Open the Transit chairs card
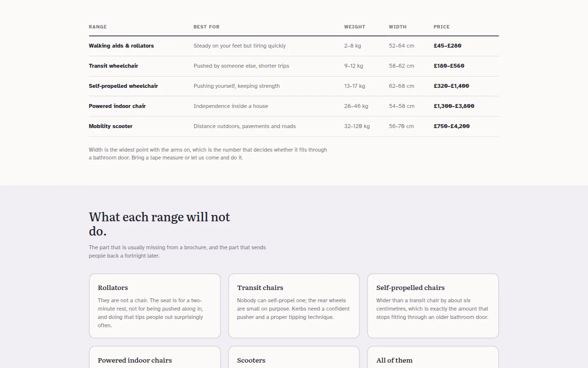 click(x=294, y=306)
